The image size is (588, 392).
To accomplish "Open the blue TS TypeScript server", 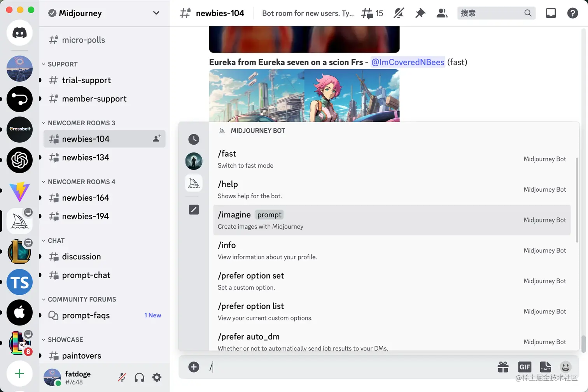I will click(x=19, y=282).
